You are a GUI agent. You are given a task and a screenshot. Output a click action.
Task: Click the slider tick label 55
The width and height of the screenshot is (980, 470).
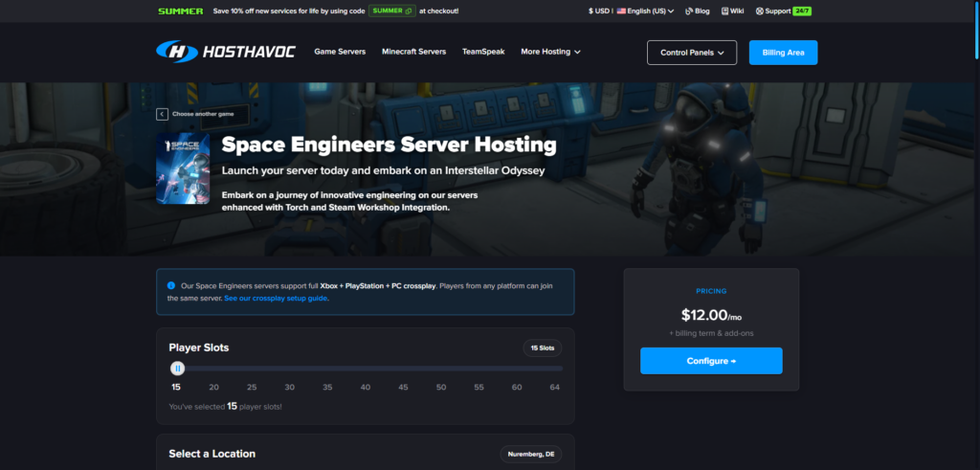[479, 388]
